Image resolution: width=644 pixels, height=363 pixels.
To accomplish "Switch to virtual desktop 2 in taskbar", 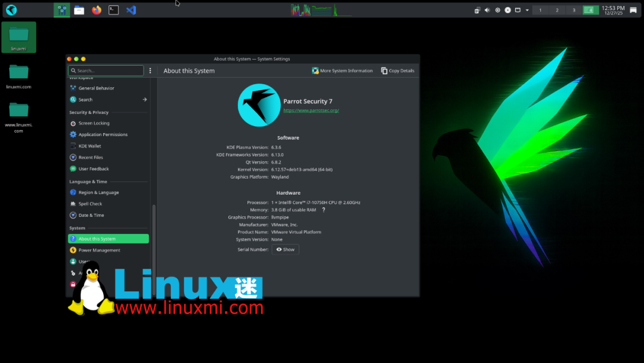I will coord(557,10).
